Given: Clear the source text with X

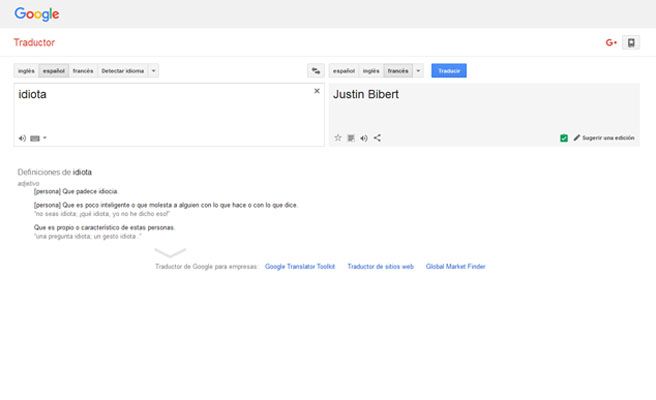Looking at the screenshot, I should (x=317, y=91).
